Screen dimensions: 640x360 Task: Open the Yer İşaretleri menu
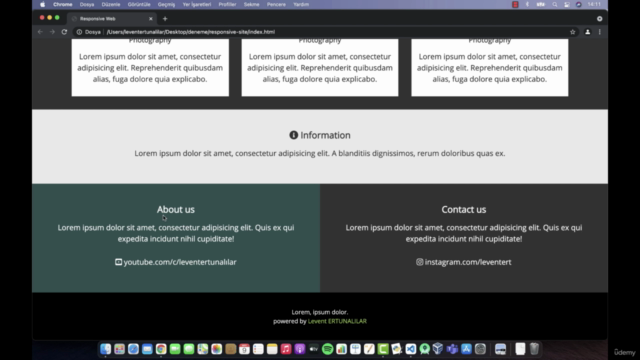tap(197, 4)
